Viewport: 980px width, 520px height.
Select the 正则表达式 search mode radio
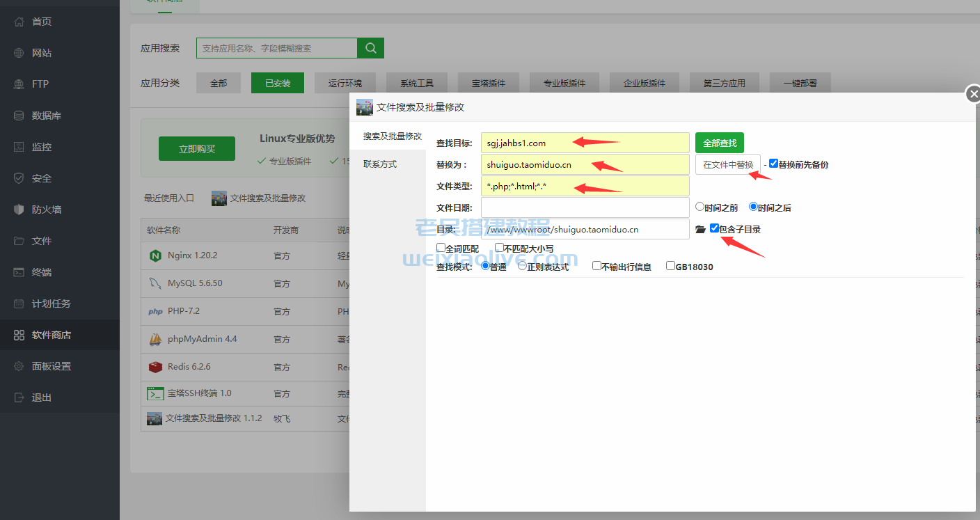click(522, 266)
